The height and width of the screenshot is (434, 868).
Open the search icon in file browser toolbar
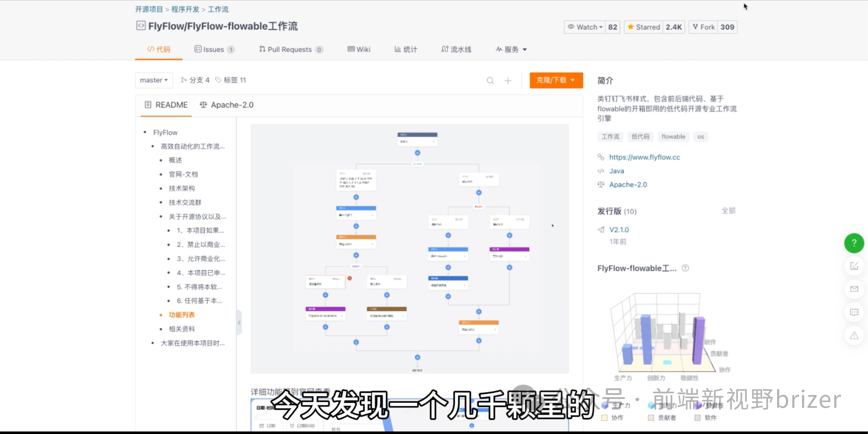(490, 80)
